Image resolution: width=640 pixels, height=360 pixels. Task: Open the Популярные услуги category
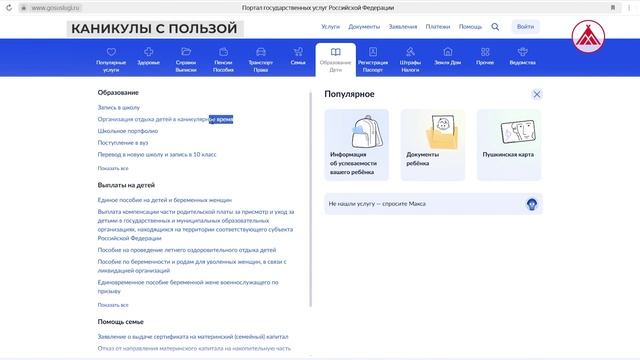(111, 60)
